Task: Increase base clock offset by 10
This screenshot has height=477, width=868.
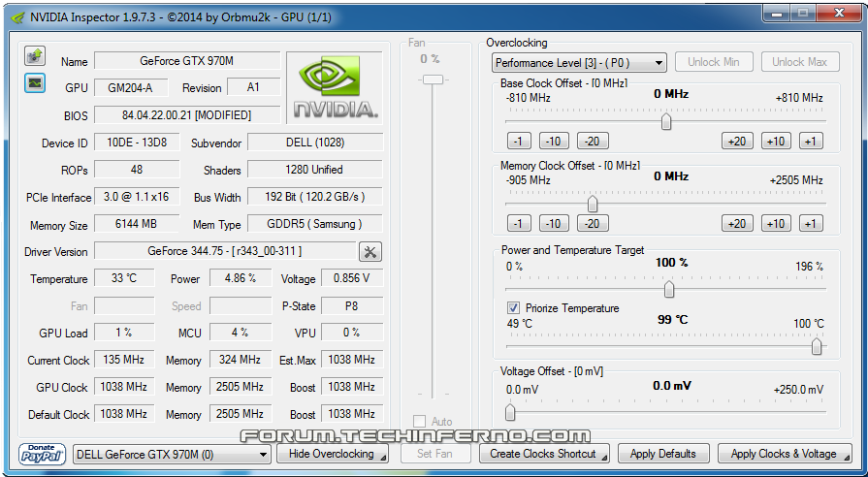Action: (x=776, y=142)
